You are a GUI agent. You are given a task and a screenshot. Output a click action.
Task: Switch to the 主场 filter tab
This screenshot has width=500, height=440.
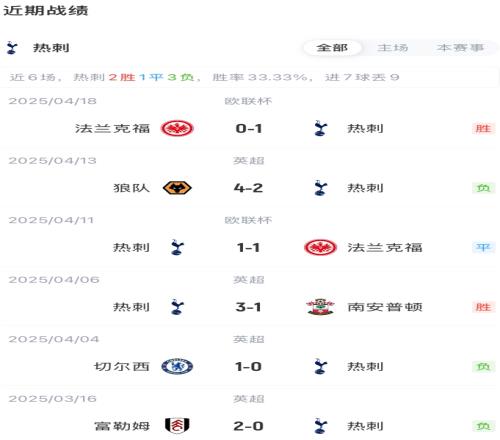[x=393, y=48]
